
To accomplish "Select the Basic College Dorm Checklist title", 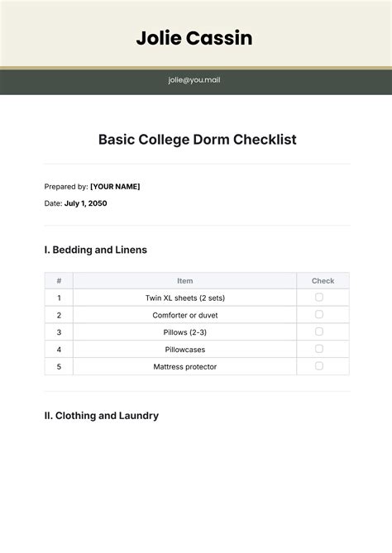I will pyautogui.click(x=197, y=140).
